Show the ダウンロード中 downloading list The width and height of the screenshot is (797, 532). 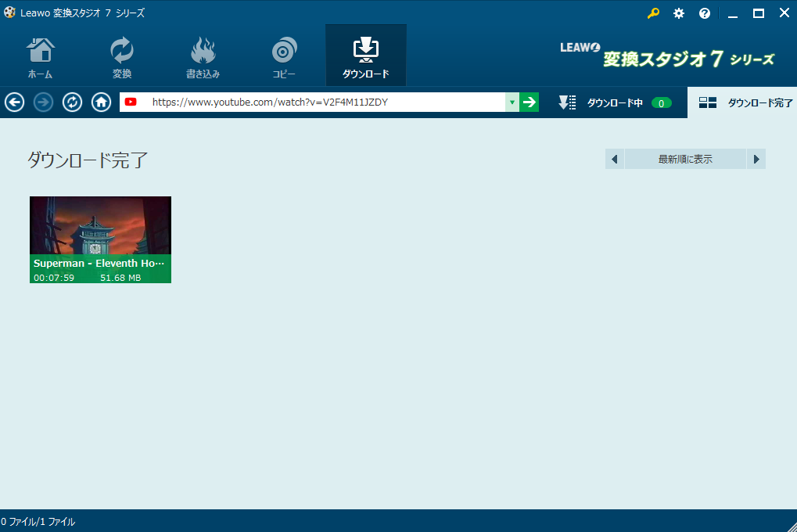click(x=615, y=102)
